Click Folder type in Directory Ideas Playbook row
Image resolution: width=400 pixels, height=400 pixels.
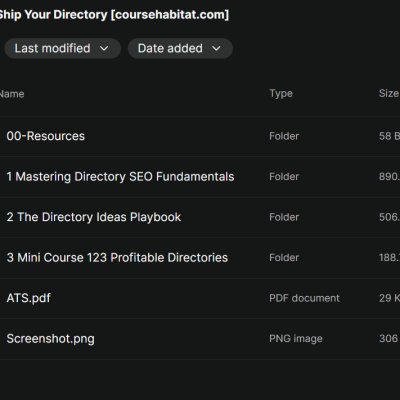284,217
